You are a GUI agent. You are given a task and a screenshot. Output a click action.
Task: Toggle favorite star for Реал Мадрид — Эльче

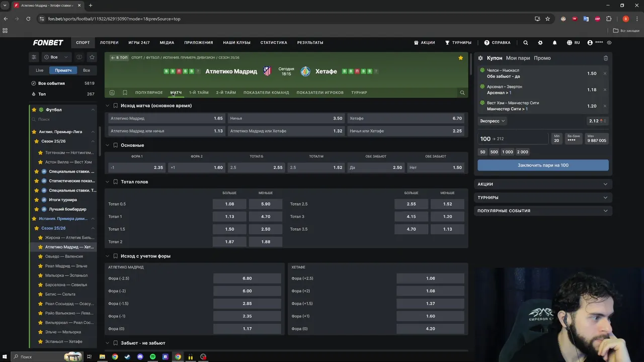[40, 266]
